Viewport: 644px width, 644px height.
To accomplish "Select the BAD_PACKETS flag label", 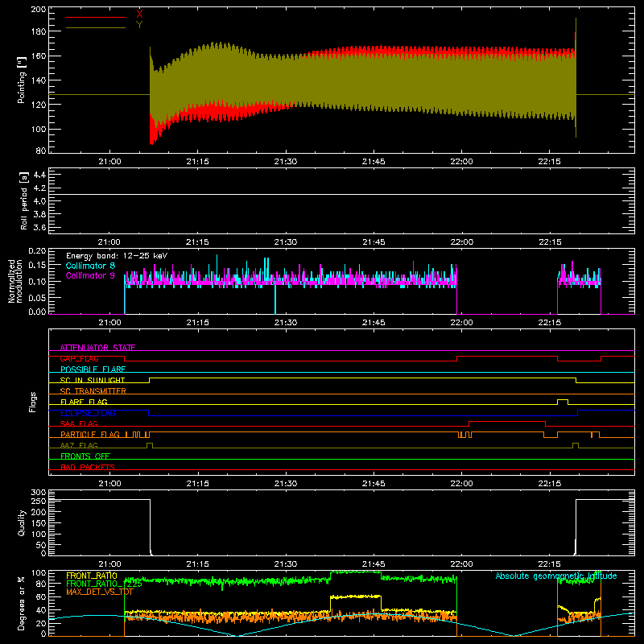I will pyautogui.click(x=88, y=467).
